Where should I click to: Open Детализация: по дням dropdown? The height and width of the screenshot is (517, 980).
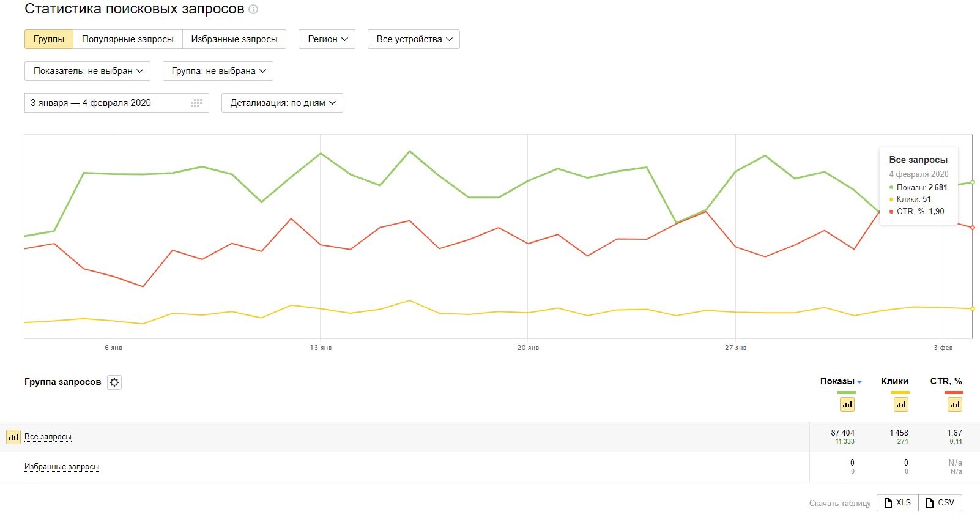(x=282, y=103)
